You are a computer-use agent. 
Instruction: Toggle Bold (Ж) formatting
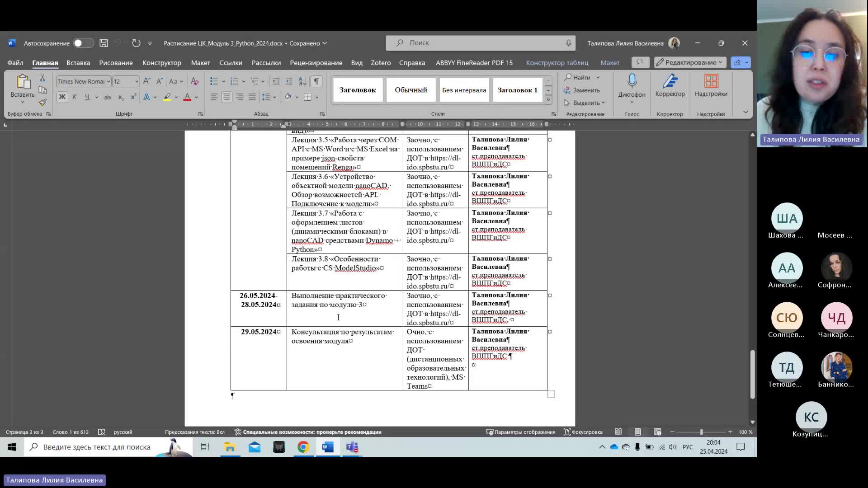pos(62,97)
